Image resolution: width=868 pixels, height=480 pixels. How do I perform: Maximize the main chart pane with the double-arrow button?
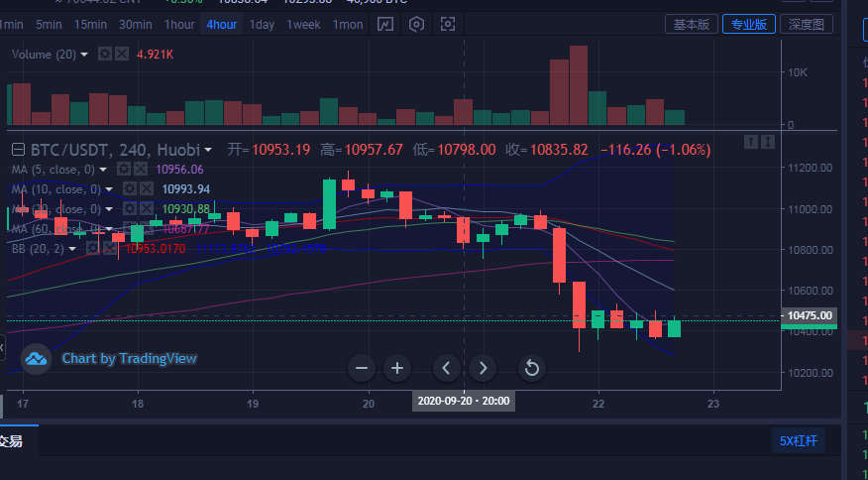(x=768, y=142)
